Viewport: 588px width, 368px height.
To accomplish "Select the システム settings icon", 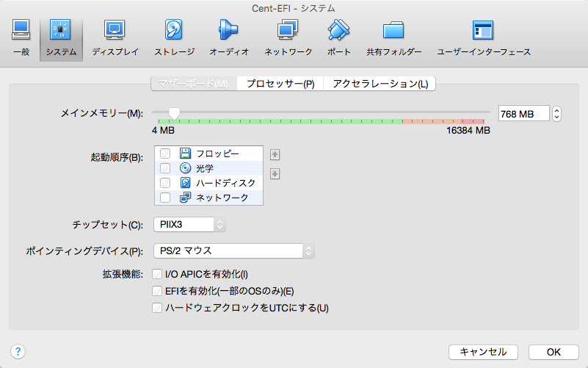I will pyautogui.click(x=61, y=30).
